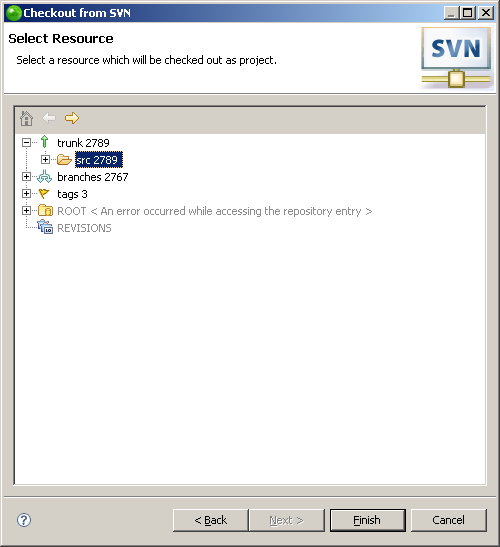Open help via the question mark icon
This screenshot has width=500, height=547.
(24, 520)
